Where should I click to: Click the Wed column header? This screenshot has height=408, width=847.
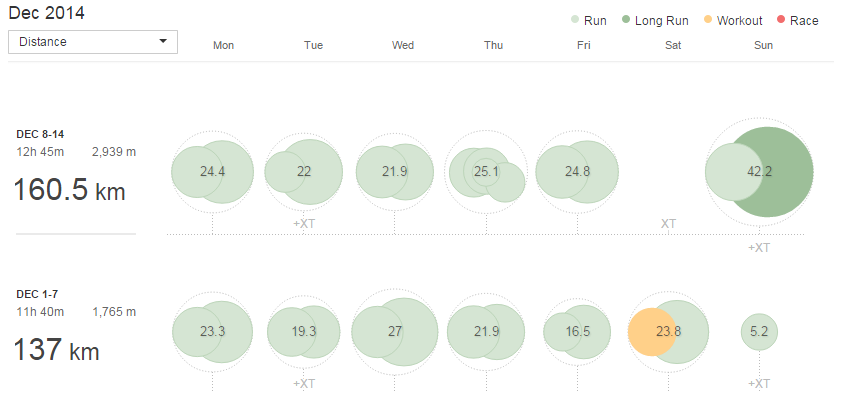click(403, 45)
